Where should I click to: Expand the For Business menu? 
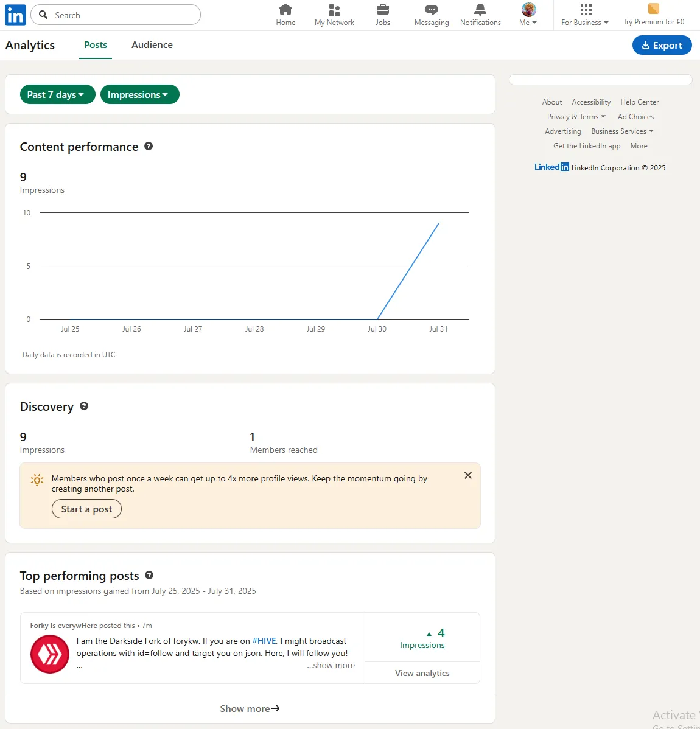[x=585, y=15]
